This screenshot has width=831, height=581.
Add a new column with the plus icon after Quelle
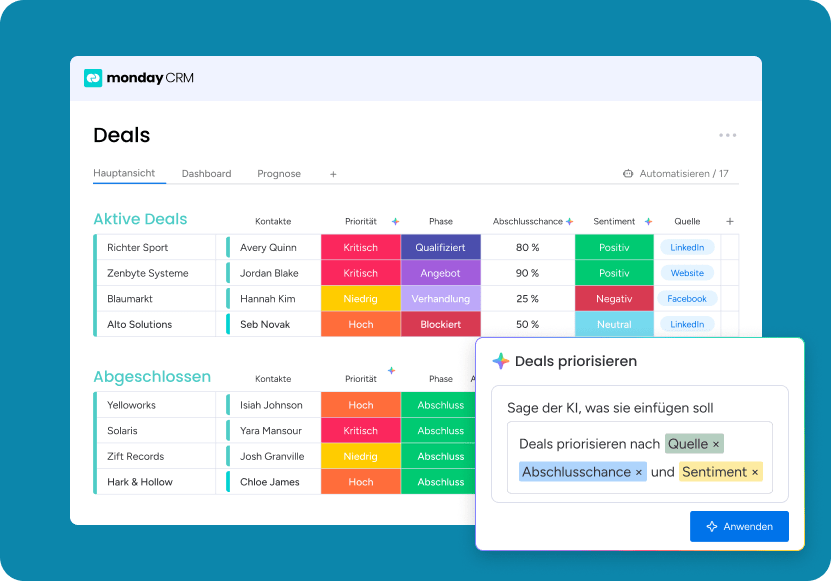[729, 222]
